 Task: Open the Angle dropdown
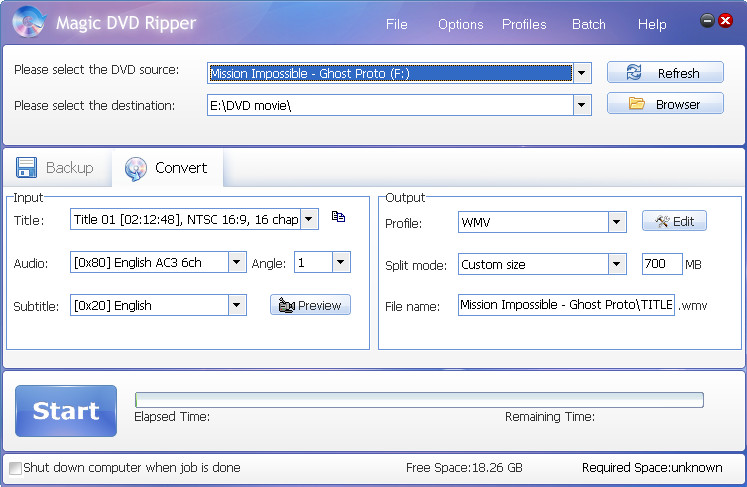click(x=341, y=262)
